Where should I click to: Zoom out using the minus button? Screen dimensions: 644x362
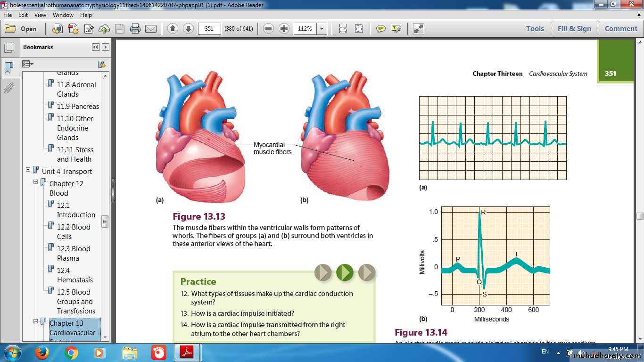(x=268, y=29)
